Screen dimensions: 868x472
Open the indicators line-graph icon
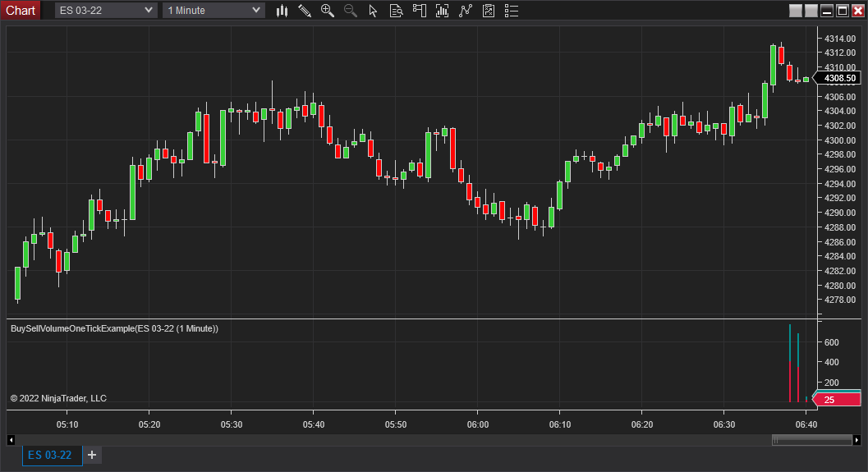pyautogui.click(x=466, y=11)
